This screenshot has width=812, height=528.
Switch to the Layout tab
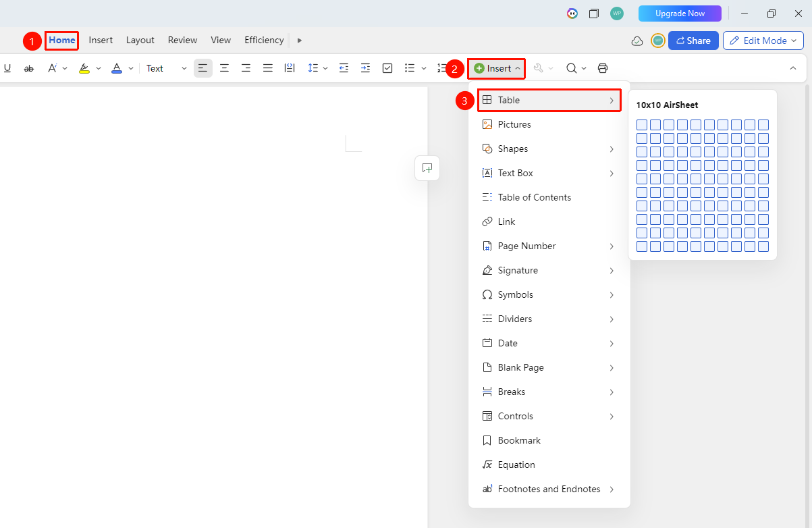click(140, 41)
